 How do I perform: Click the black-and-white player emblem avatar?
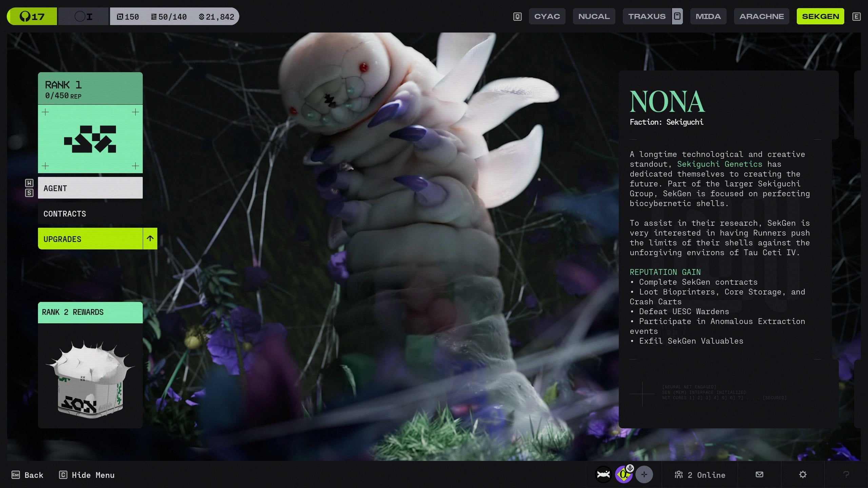point(604,474)
